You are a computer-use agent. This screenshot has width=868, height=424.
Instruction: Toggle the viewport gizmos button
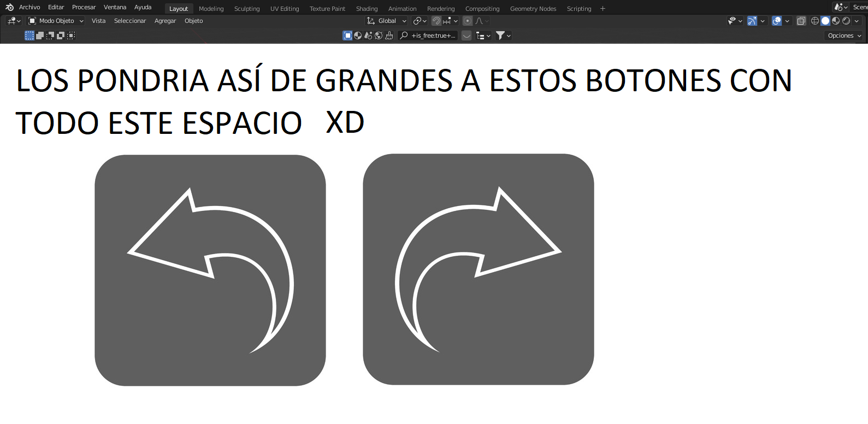pyautogui.click(x=752, y=21)
